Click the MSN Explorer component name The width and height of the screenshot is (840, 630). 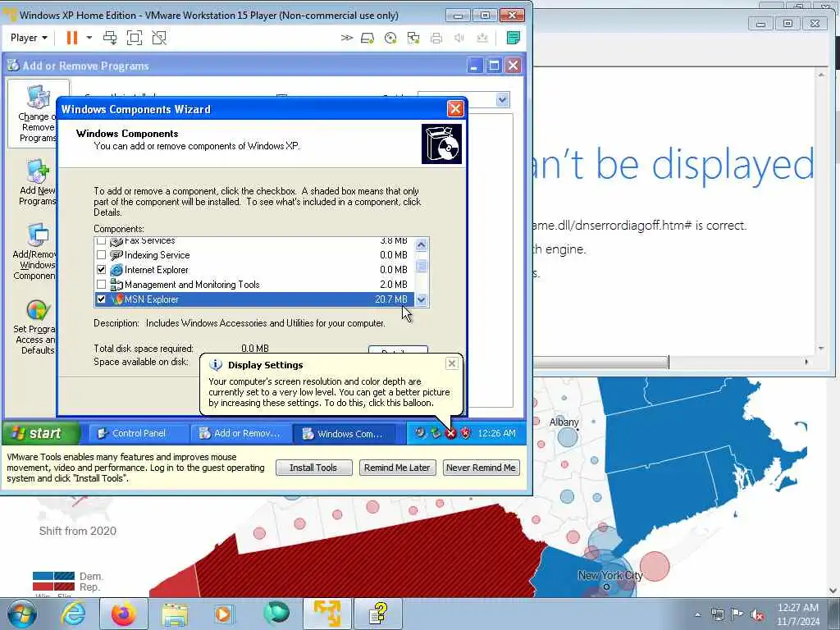[152, 299]
